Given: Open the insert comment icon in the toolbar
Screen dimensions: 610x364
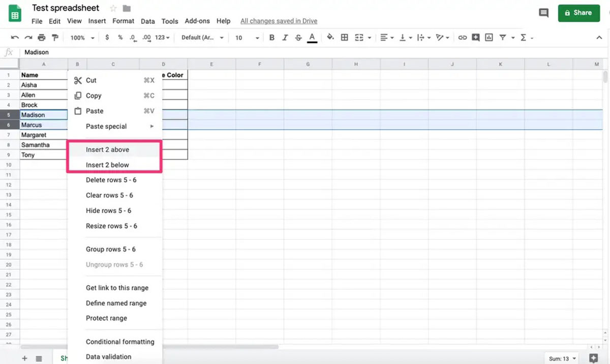Looking at the screenshot, I should [475, 37].
